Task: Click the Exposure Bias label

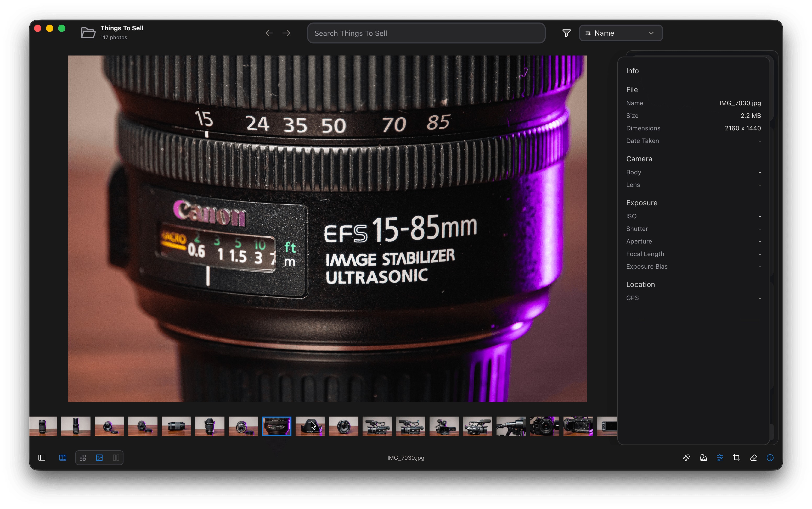Action: pyautogui.click(x=647, y=267)
